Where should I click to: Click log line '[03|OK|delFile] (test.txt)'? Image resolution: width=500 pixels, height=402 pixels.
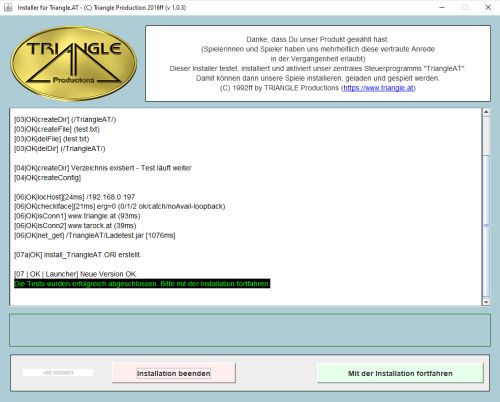(x=52, y=139)
